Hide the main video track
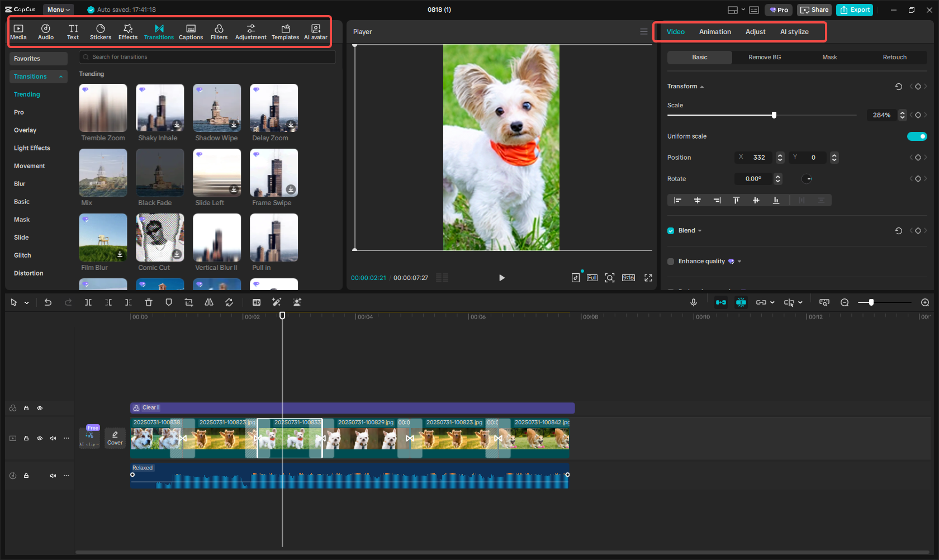Image resolution: width=939 pixels, height=560 pixels. pos(40,438)
